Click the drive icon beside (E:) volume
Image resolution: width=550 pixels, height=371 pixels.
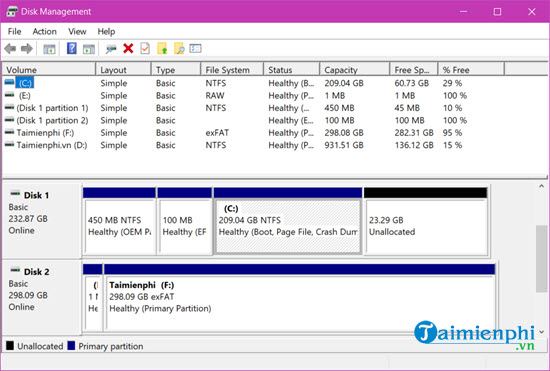tap(9, 95)
